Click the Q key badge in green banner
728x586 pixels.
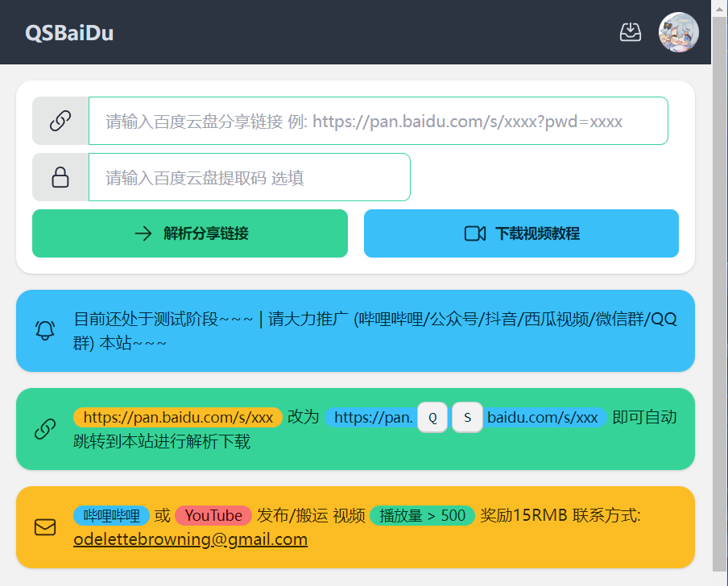pyautogui.click(x=432, y=418)
